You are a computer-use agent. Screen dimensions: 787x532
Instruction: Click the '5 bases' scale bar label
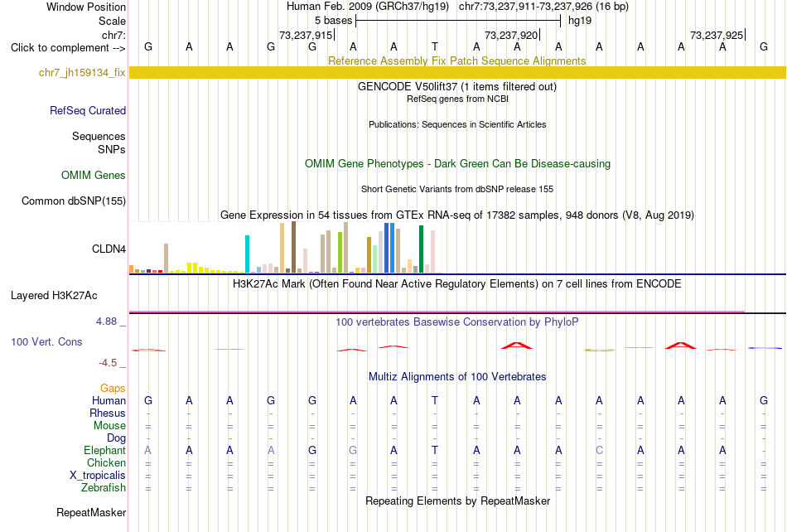[333, 21]
